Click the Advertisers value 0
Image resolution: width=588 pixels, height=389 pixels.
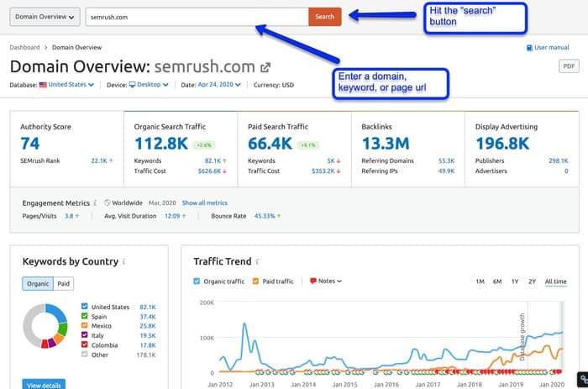pos(566,171)
